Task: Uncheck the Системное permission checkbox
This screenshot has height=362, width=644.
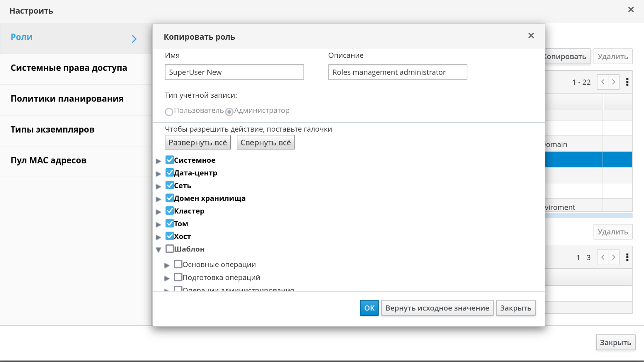Action: pyautogui.click(x=169, y=160)
